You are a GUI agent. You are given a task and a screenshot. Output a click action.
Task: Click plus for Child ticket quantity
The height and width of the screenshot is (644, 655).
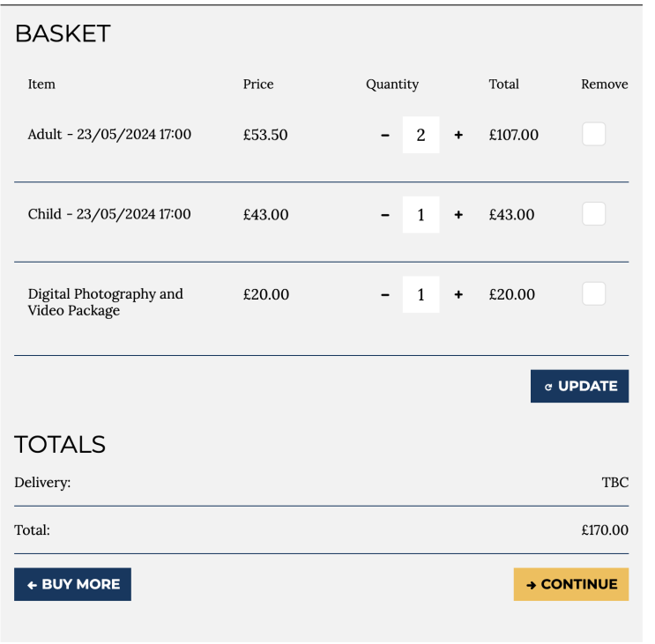[x=458, y=215]
